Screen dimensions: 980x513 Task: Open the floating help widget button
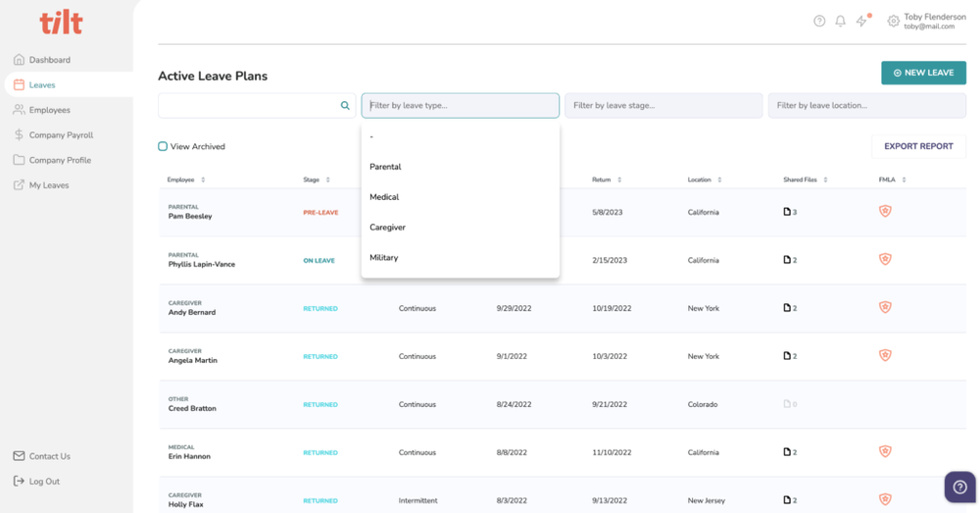[x=960, y=487]
